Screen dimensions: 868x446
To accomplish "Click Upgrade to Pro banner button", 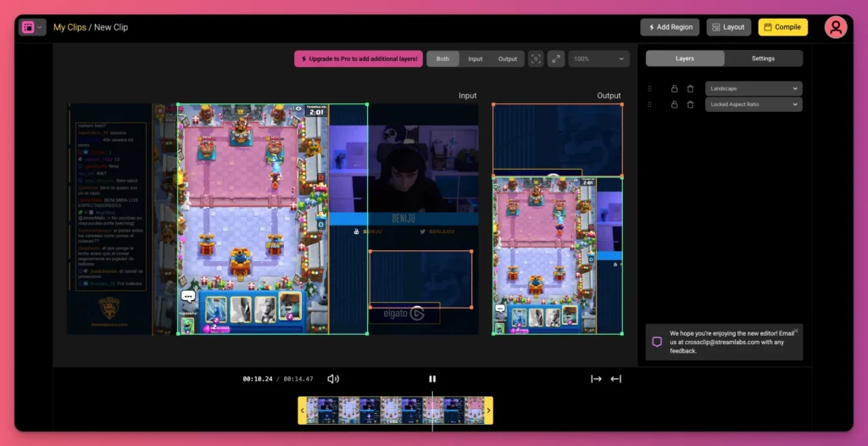I will click(359, 59).
